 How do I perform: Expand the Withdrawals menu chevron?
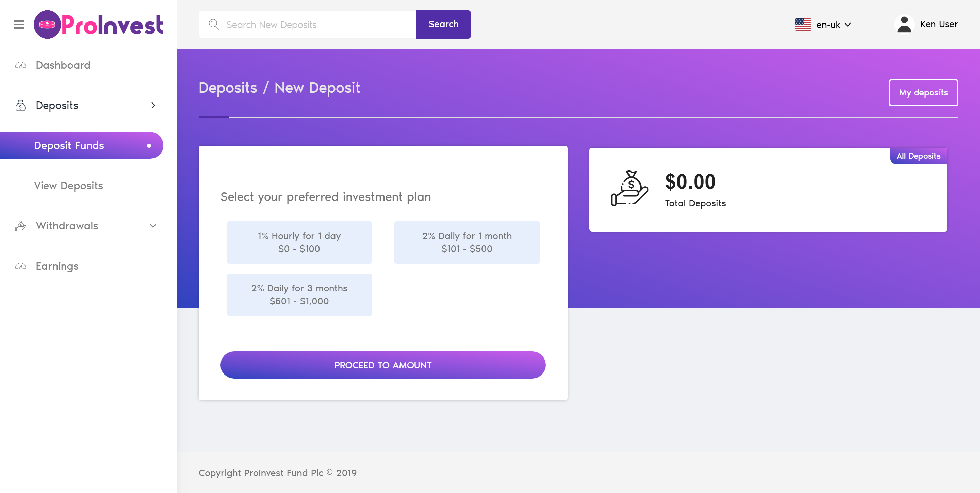pos(153,226)
